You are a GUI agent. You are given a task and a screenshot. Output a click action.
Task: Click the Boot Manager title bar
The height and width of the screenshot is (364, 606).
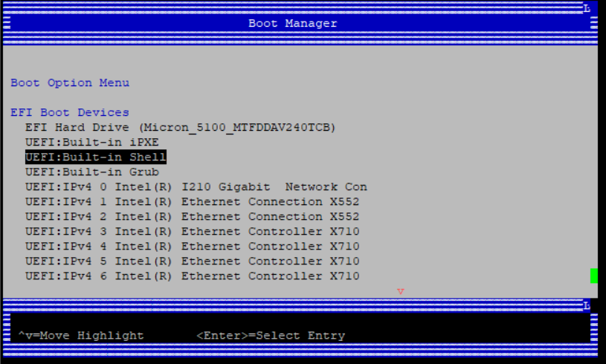click(x=292, y=24)
